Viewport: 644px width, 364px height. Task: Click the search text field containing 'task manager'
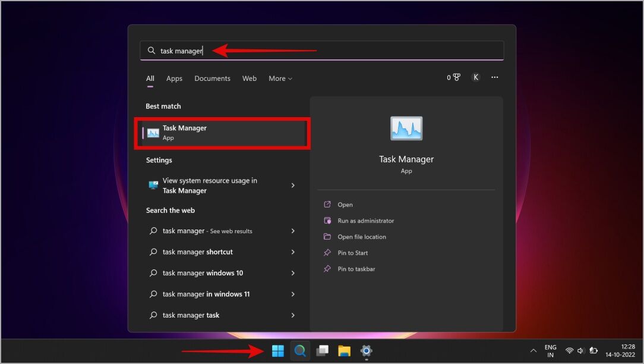point(322,51)
